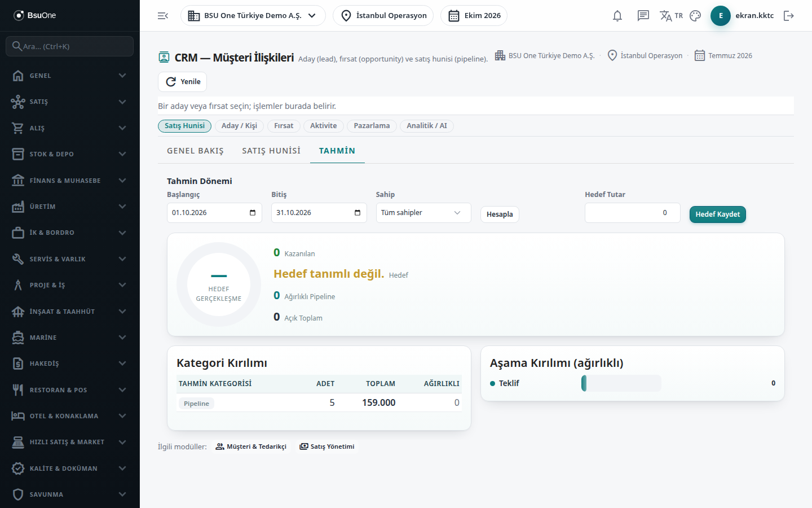Focus the sidebar Ara search box

point(70,46)
